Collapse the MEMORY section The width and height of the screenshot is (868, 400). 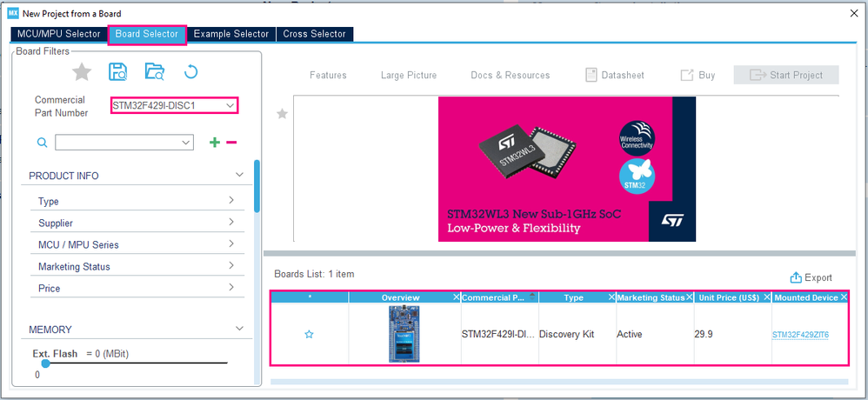[239, 329]
